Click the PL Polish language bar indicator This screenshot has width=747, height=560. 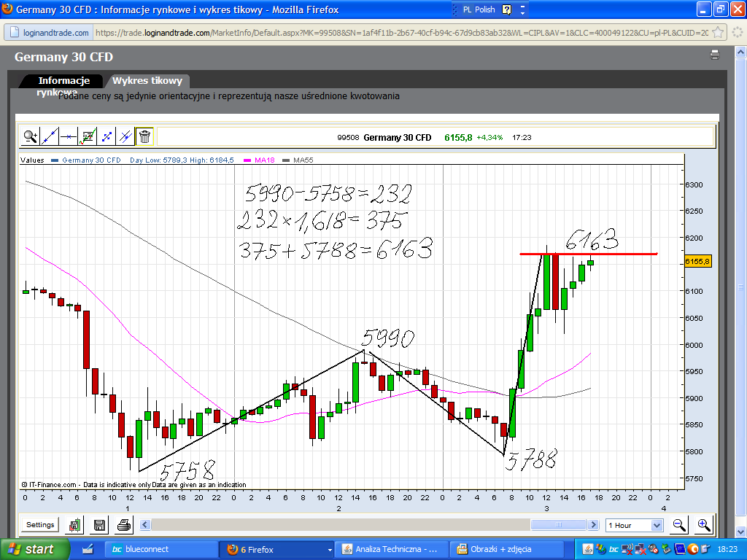coord(479,9)
